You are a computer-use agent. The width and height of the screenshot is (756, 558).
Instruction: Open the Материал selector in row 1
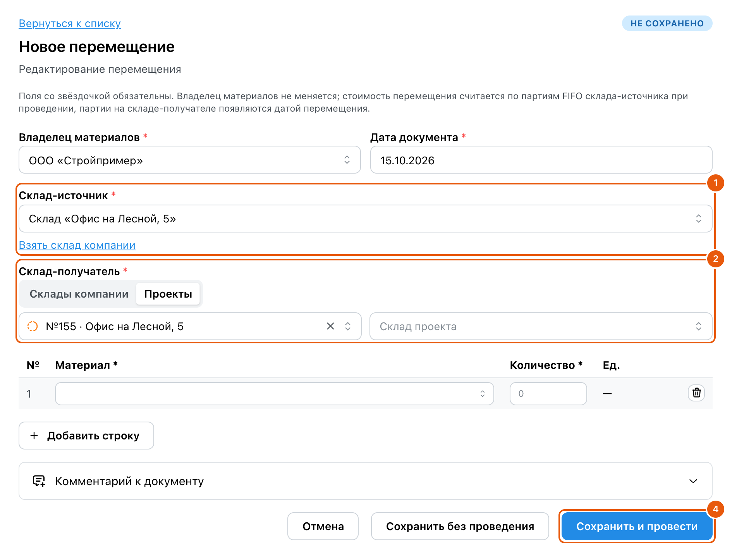[275, 394]
